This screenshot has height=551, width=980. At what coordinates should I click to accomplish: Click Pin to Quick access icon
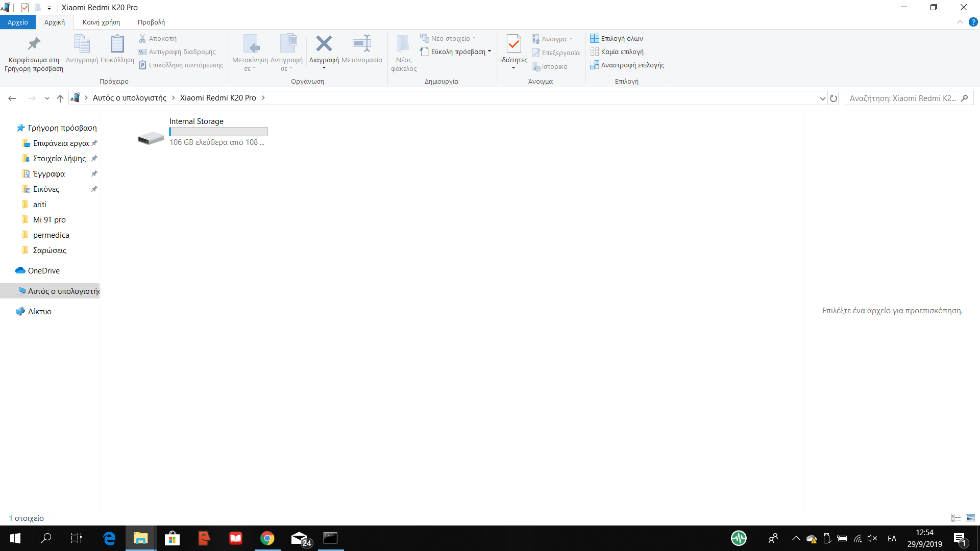pyautogui.click(x=34, y=44)
